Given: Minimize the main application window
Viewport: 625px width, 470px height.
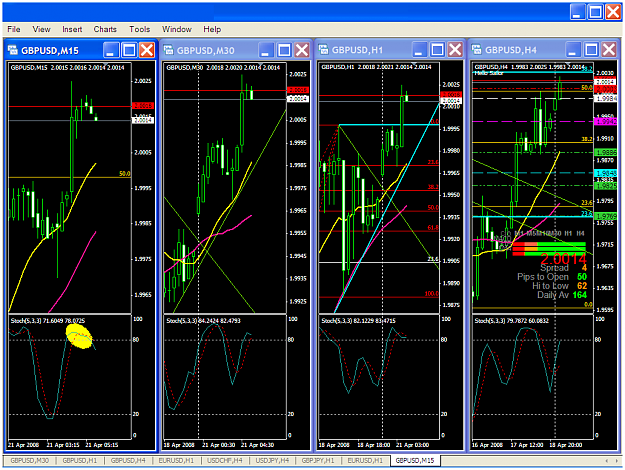Looking at the screenshot, I should [x=577, y=12].
